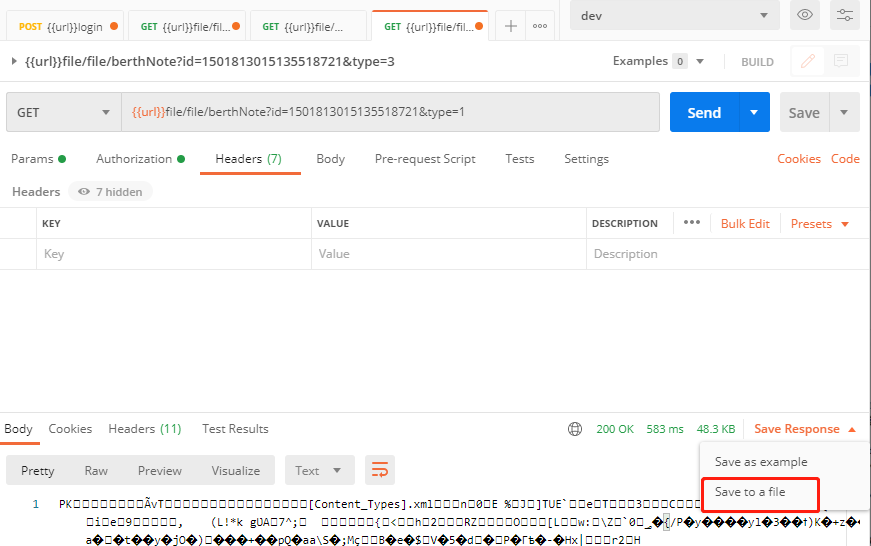Open the Settings tab
The width and height of the screenshot is (871, 546).
(586, 159)
